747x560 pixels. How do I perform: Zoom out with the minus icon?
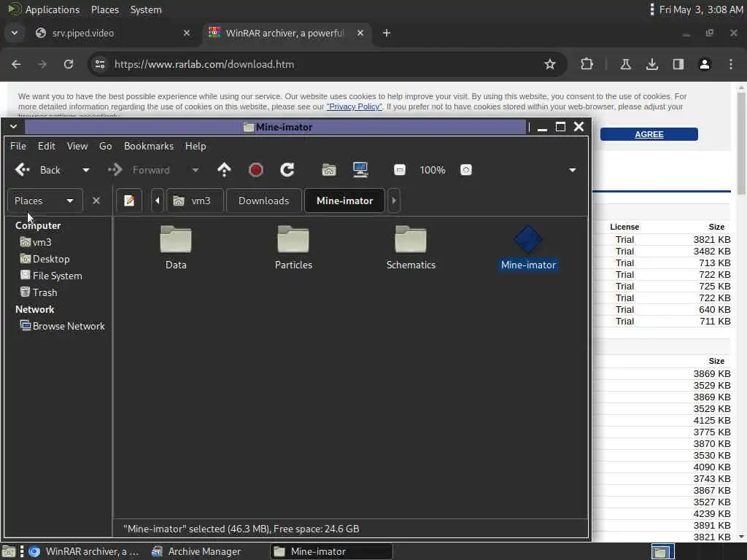(400, 170)
